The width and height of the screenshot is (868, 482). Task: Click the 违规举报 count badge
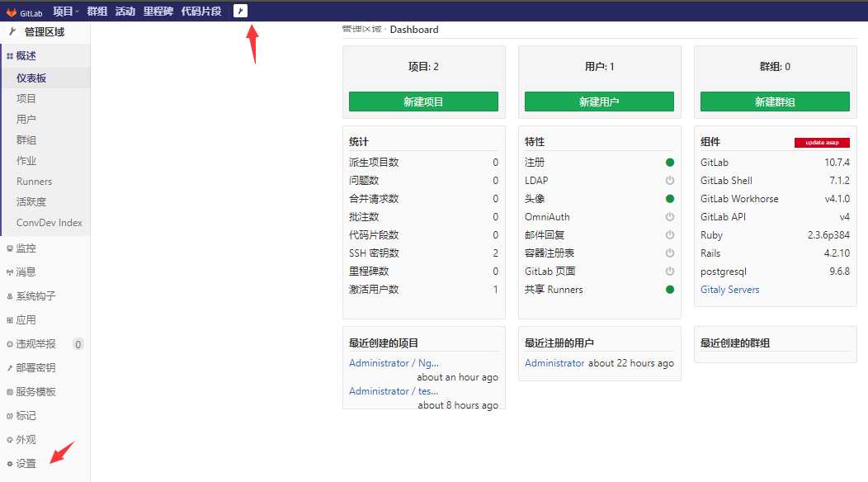(78, 344)
